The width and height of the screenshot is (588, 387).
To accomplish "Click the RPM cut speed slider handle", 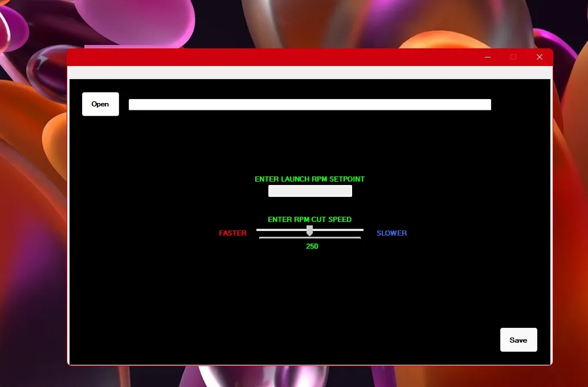I will [309, 230].
